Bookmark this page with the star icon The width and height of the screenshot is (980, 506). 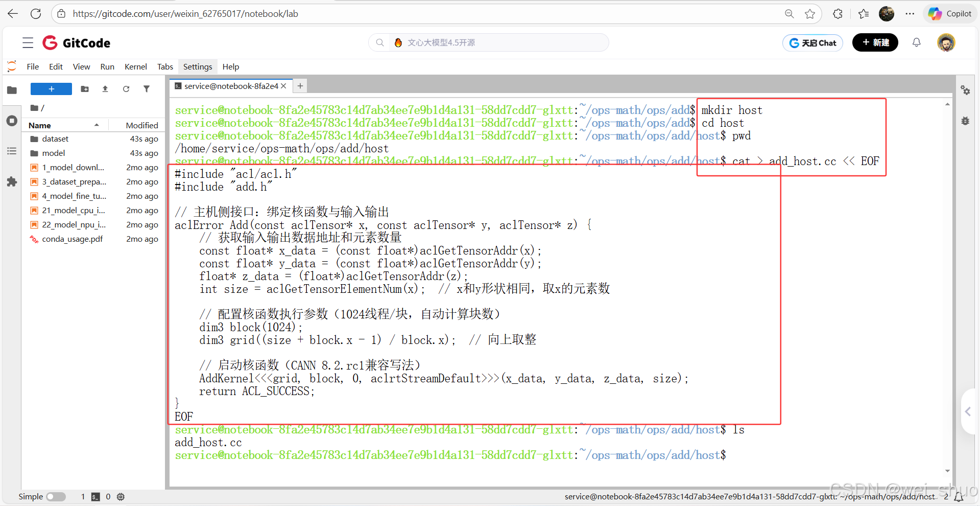[810, 14]
